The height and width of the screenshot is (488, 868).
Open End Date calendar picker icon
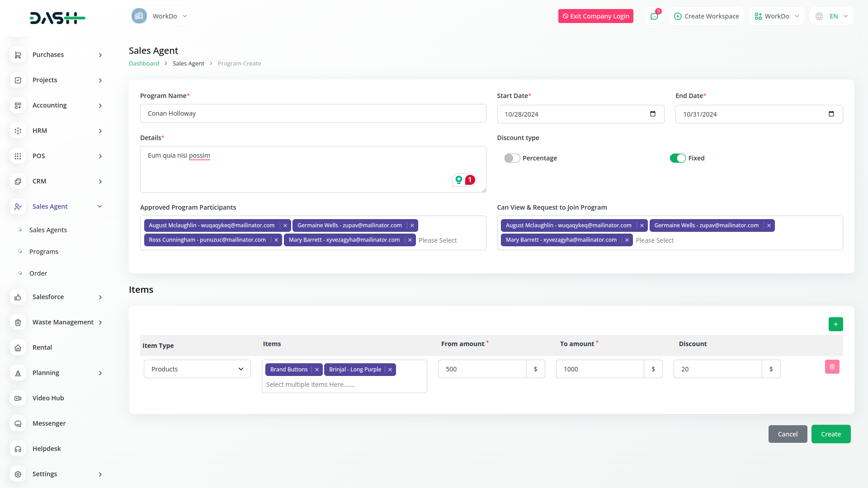pyautogui.click(x=831, y=114)
